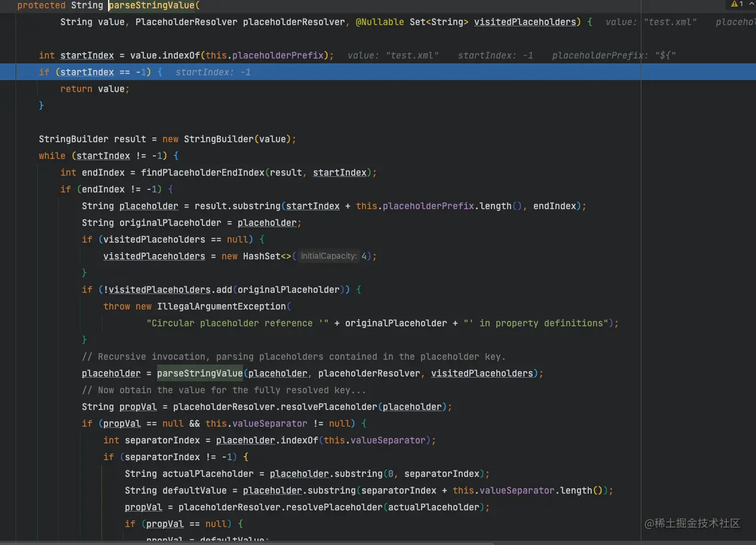The width and height of the screenshot is (756, 545).
Task: Click the 'placeholderPrefix: "${"' debug hint
Action: (614, 55)
